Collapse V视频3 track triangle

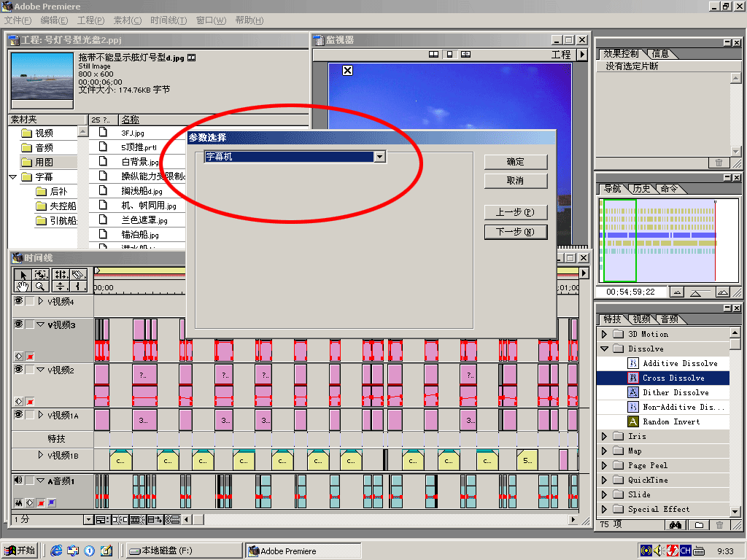[x=41, y=324]
